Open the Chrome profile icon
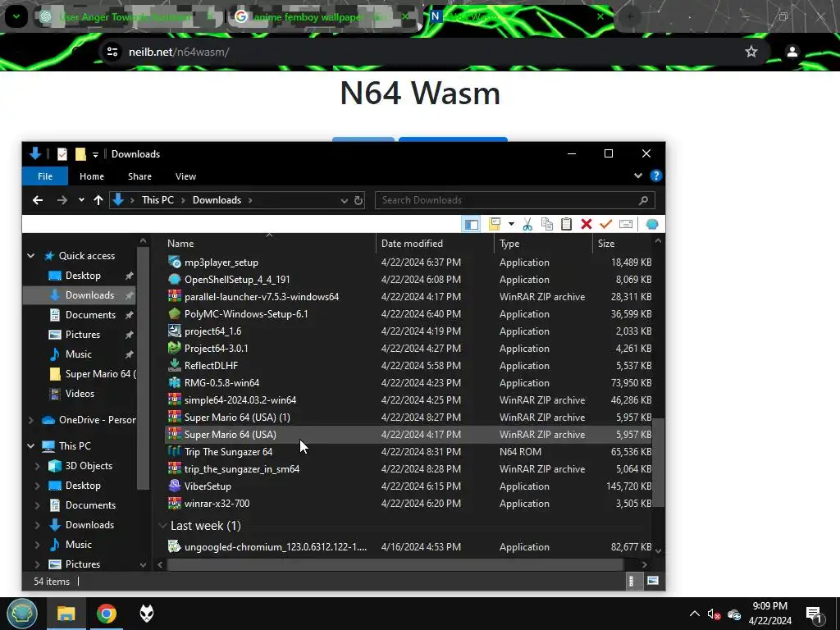 [792, 52]
